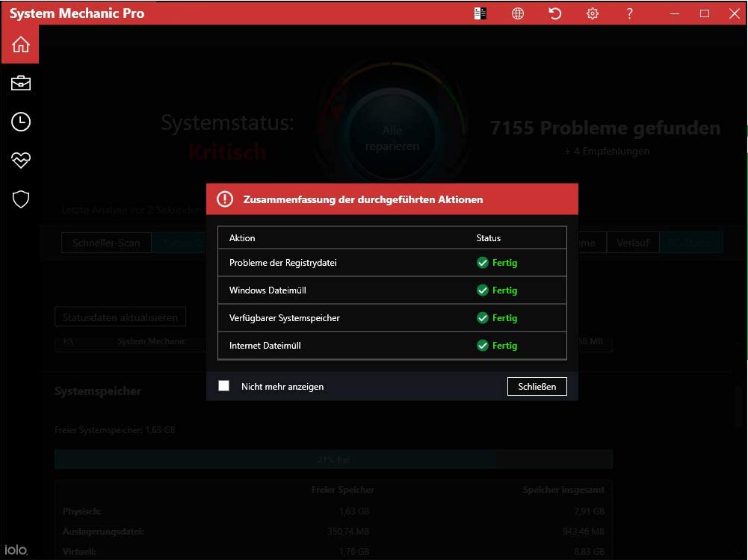Viewport: 748px width, 560px height.
Task: Open help with the question mark icon
Action: click(x=630, y=13)
